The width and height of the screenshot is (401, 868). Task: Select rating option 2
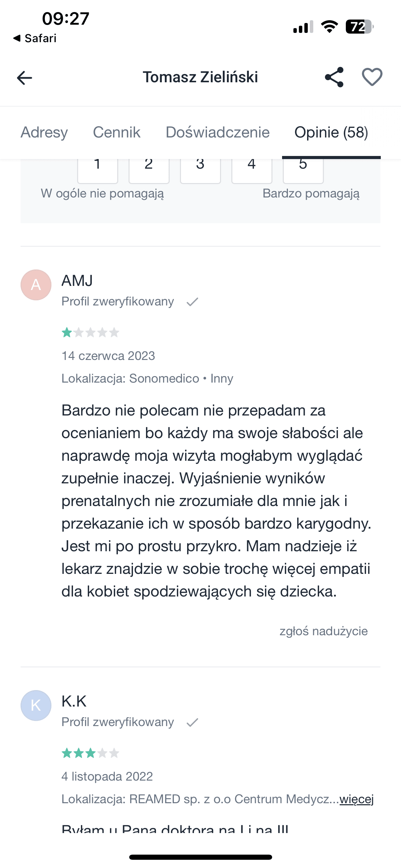149,170
